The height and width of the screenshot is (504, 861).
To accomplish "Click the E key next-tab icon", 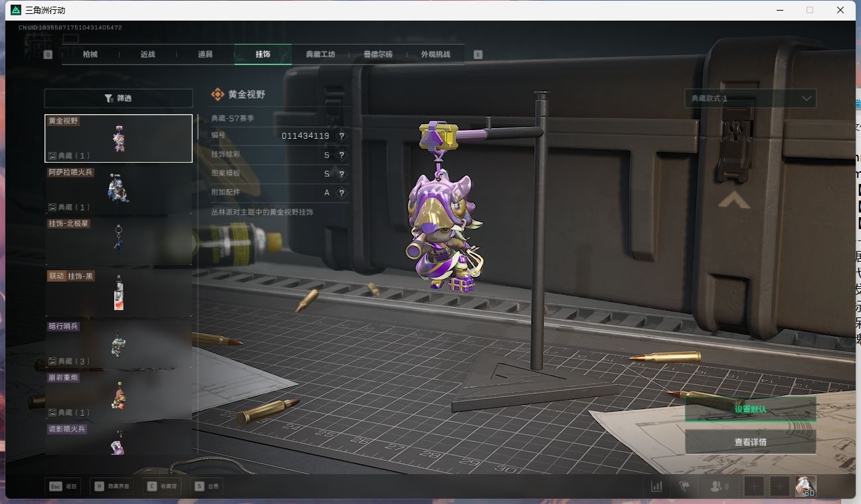I will 478,54.
